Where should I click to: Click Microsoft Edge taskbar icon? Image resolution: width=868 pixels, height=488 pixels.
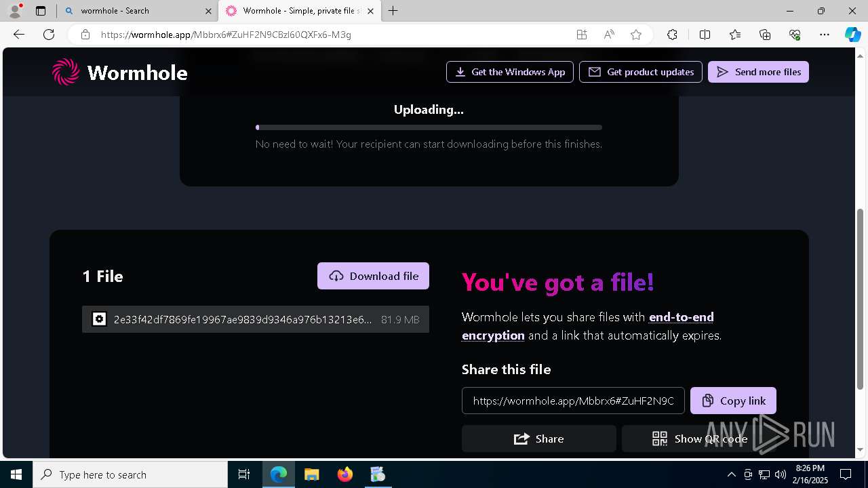coord(279,474)
